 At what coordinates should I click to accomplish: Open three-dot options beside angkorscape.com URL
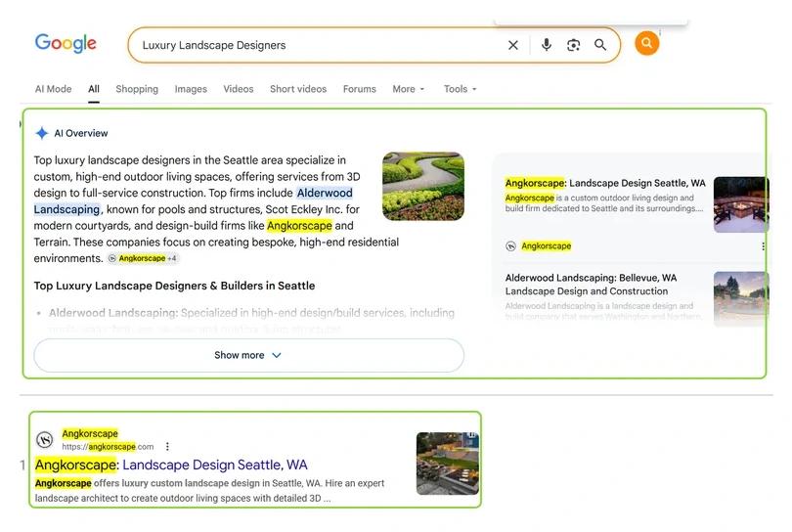(x=167, y=447)
